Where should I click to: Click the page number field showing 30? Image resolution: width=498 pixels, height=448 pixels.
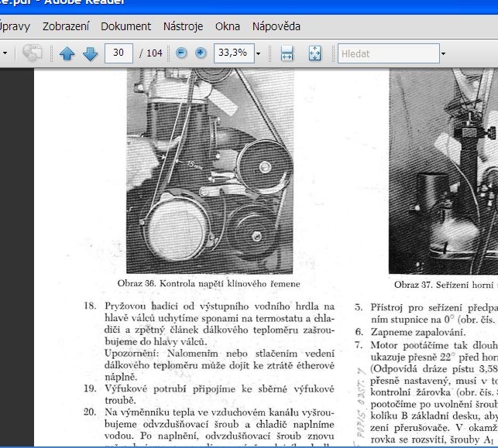[x=118, y=53]
